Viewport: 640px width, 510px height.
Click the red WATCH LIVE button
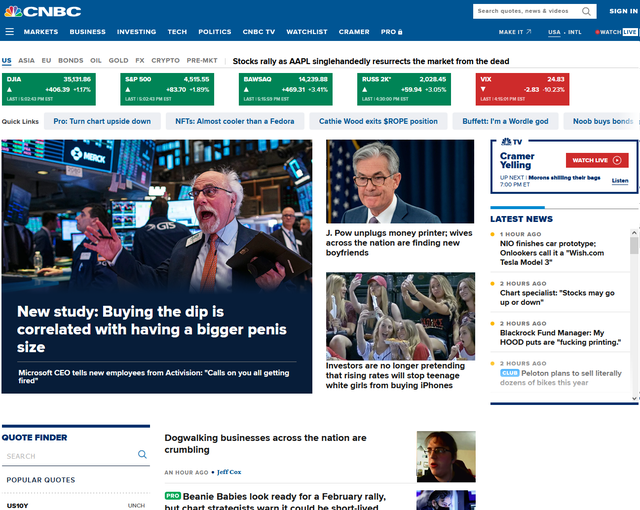click(597, 160)
